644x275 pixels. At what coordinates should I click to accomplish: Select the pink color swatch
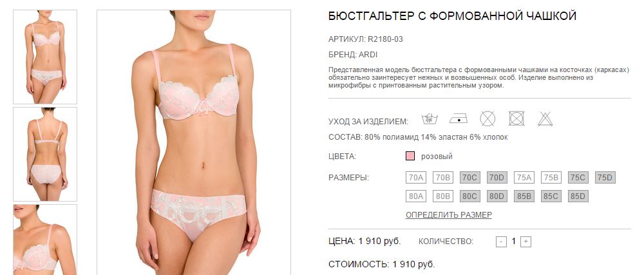coord(410,156)
